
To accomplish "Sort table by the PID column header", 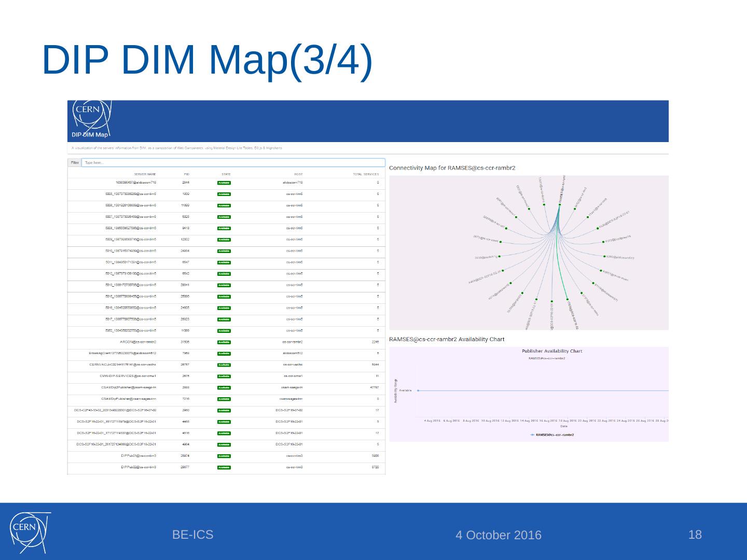I will tap(186, 174).
